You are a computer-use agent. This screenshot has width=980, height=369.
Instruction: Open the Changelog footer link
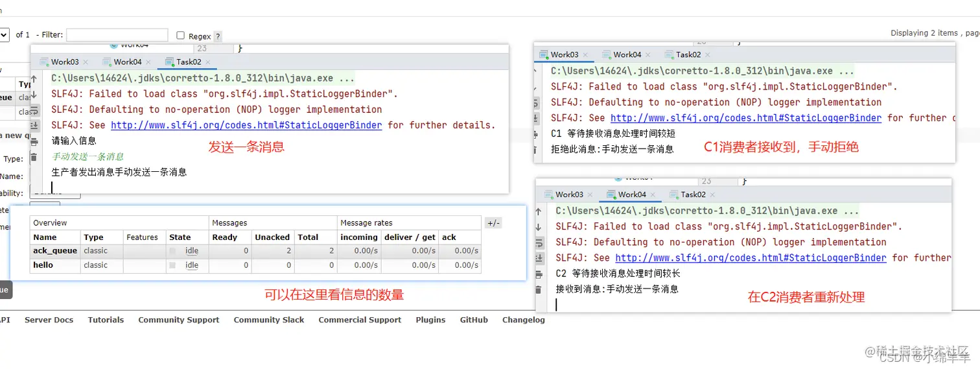click(x=524, y=320)
